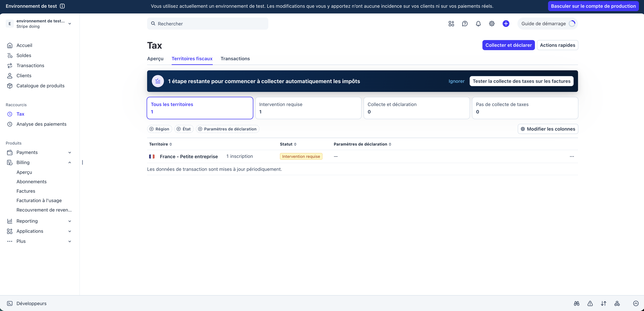
Task: Open the France row three-dots menu
Action: coord(572,157)
